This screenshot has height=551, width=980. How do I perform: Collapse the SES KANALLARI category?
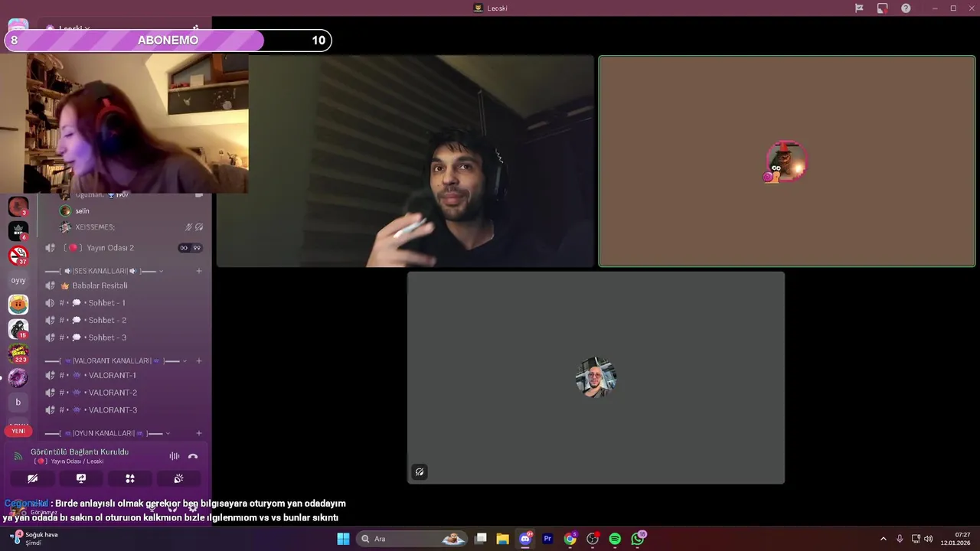pos(104,271)
